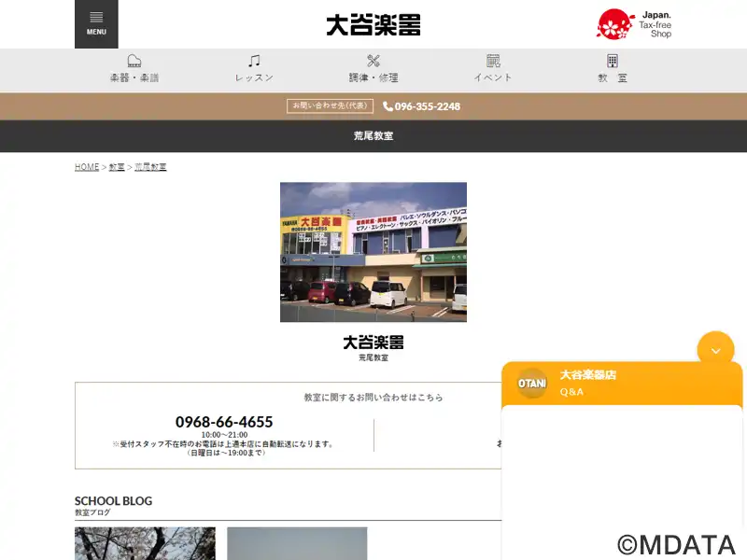
Task: Go to 教室 in the breadcrumb
Action: 117,167
